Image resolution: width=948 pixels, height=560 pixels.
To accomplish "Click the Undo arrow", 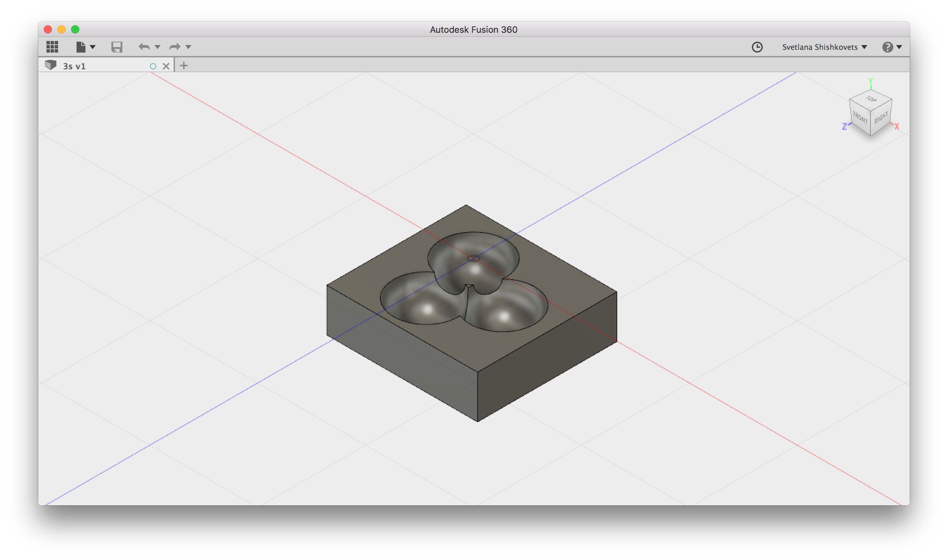I will point(144,47).
